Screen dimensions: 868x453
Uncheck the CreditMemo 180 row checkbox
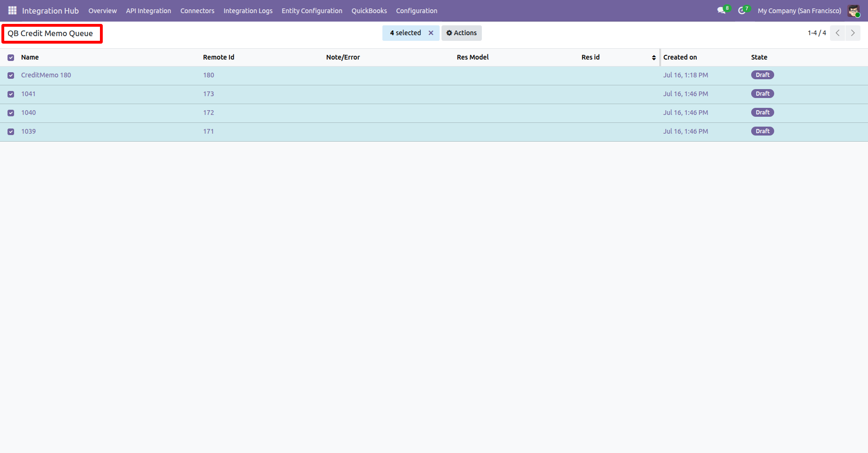click(x=11, y=75)
